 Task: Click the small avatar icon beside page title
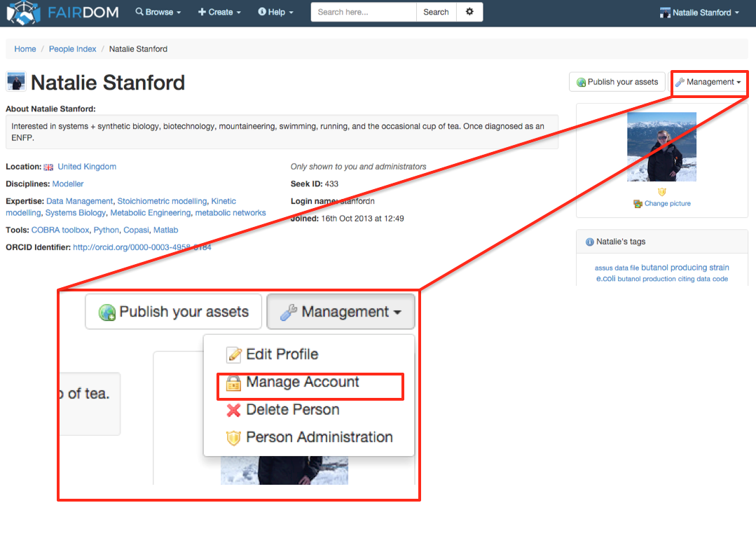click(15, 82)
